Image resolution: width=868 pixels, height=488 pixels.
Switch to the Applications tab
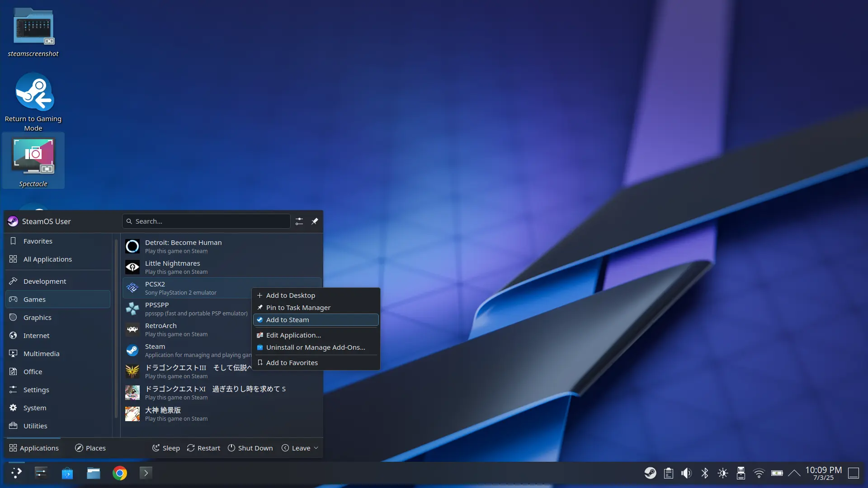pyautogui.click(x=34, y=448)
